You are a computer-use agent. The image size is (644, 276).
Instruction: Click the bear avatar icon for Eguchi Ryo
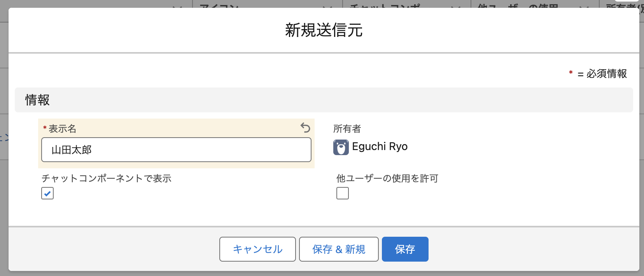point(341,147)
